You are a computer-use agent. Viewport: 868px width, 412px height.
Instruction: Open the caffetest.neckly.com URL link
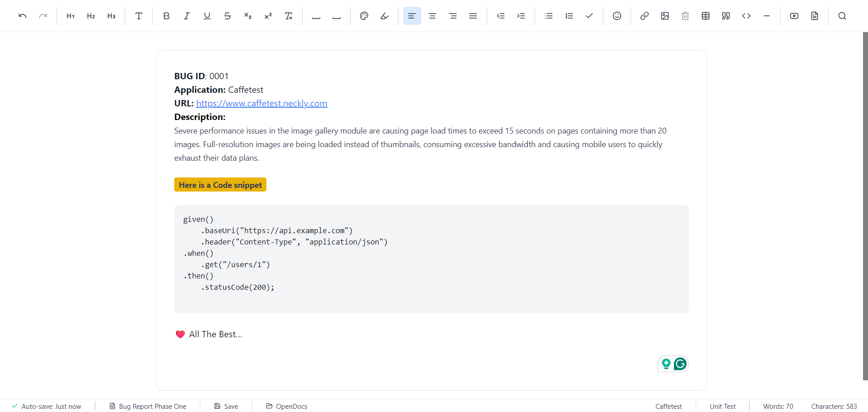261,103
